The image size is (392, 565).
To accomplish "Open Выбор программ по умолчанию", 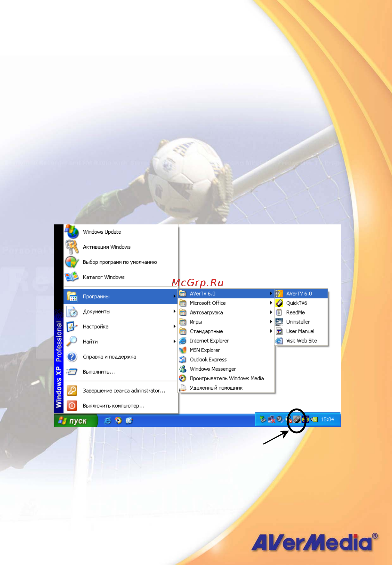I will [121, 262].
